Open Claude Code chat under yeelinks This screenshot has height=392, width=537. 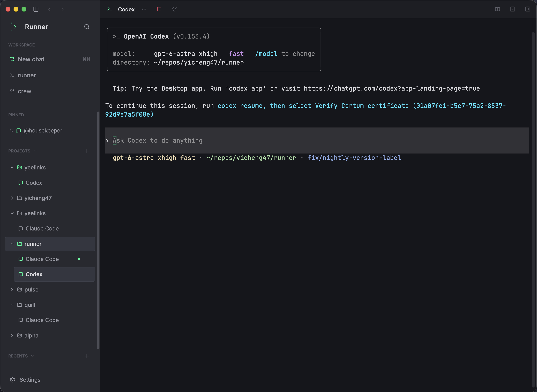54,228
